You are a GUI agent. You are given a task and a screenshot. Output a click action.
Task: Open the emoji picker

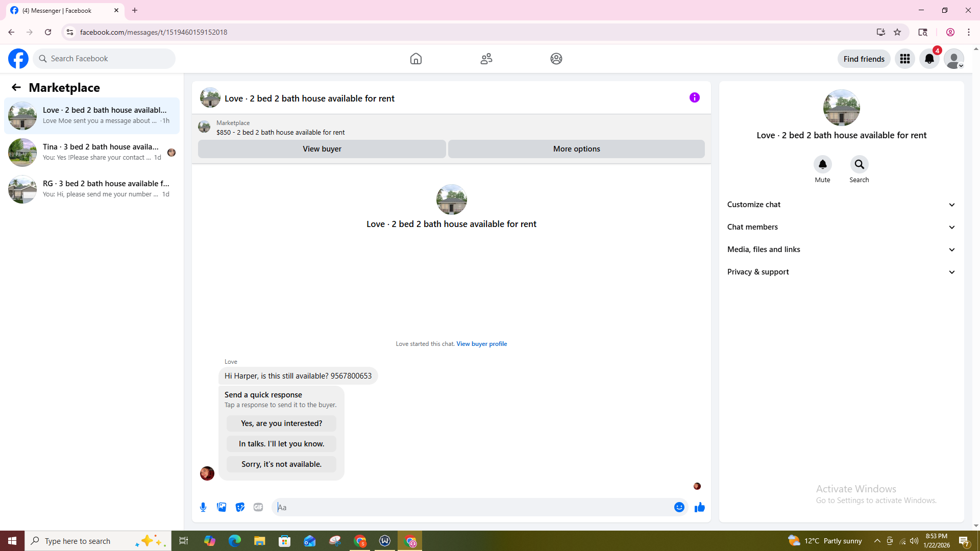(679, 507)
